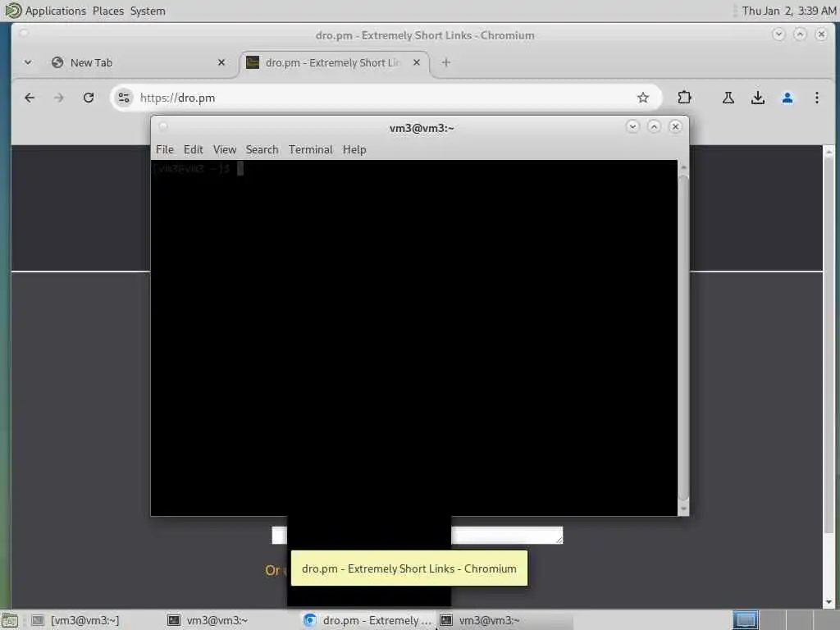Reload the dro.pm page

click(x=89, y=98)
